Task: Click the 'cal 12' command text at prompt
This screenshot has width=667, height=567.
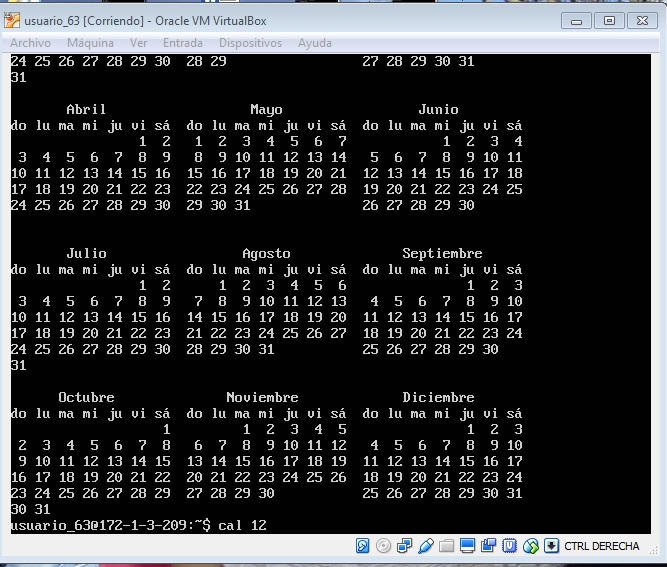Action: (x=242, y=525)
